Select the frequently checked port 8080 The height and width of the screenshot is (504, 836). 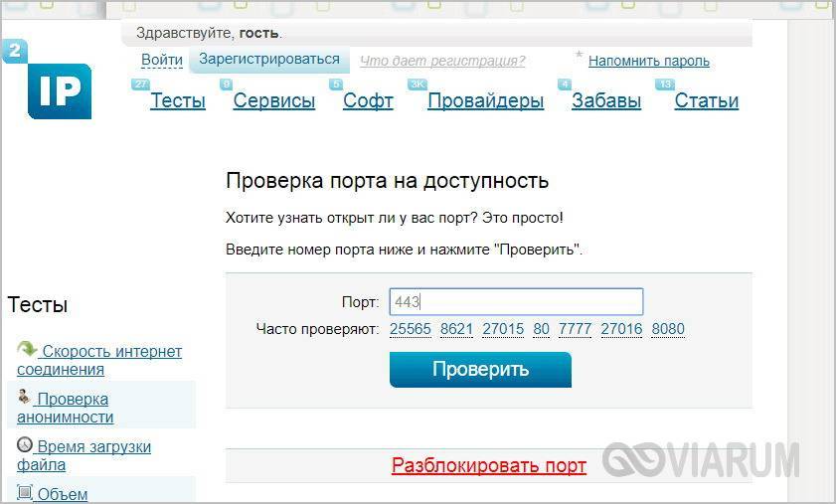(668, 329)
